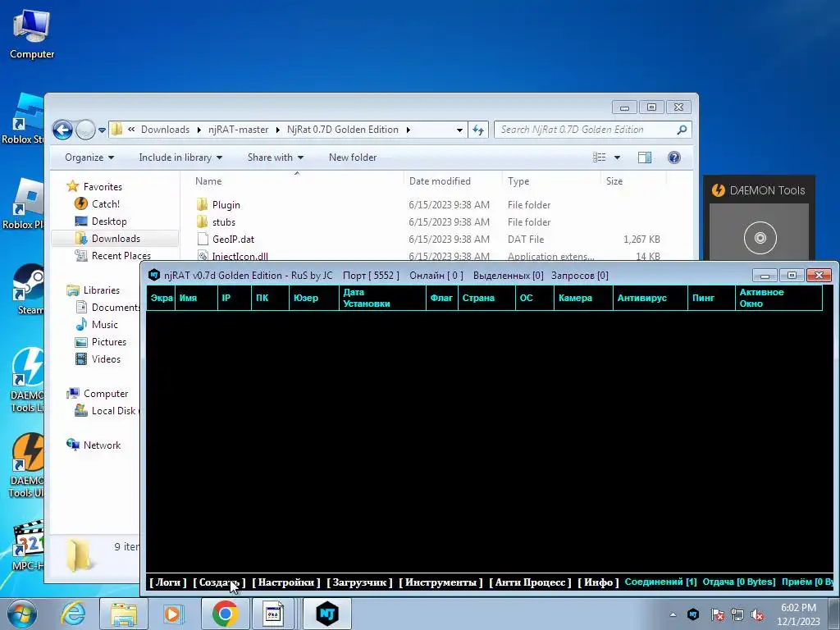Click the Explorer help question mark icon
Image resolution: width=840 pixels, height=630 pixels.
(x=674, y=157)
